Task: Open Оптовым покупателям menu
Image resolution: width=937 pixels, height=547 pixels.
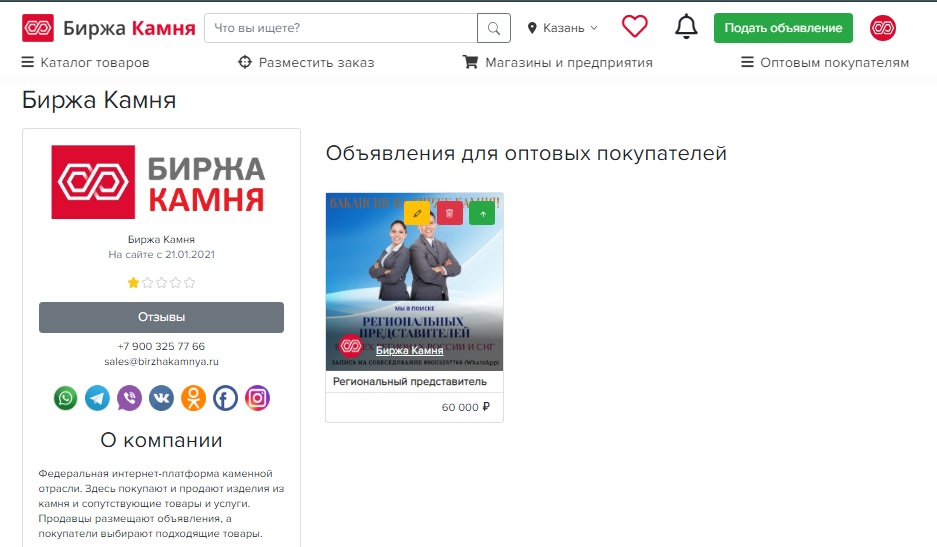Action: 825,62
